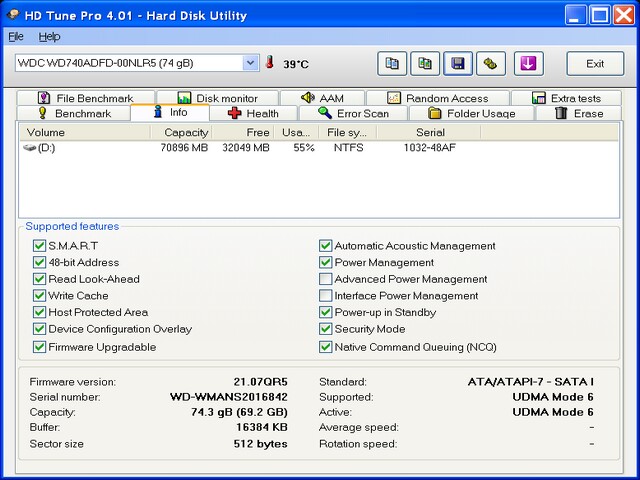
Task: Close the HD Tune Pro window
Action: click(624, 15)
